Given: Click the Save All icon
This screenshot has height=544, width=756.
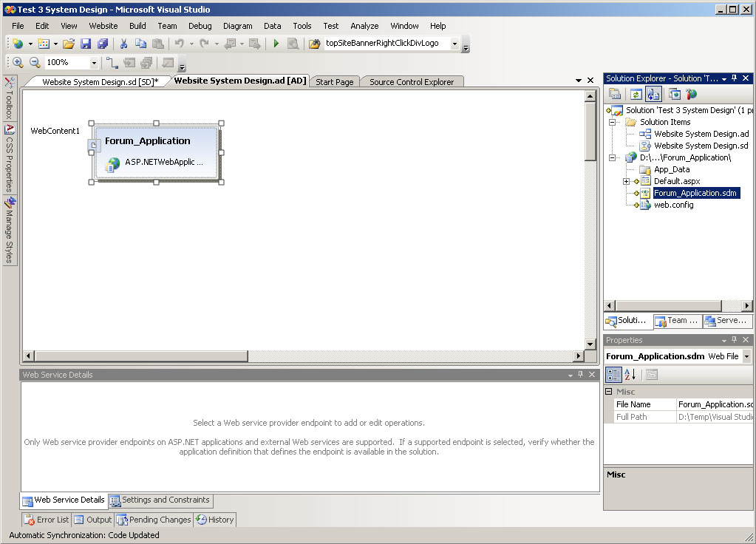Looking at the screenshot, I should click(x=102, y=44).
